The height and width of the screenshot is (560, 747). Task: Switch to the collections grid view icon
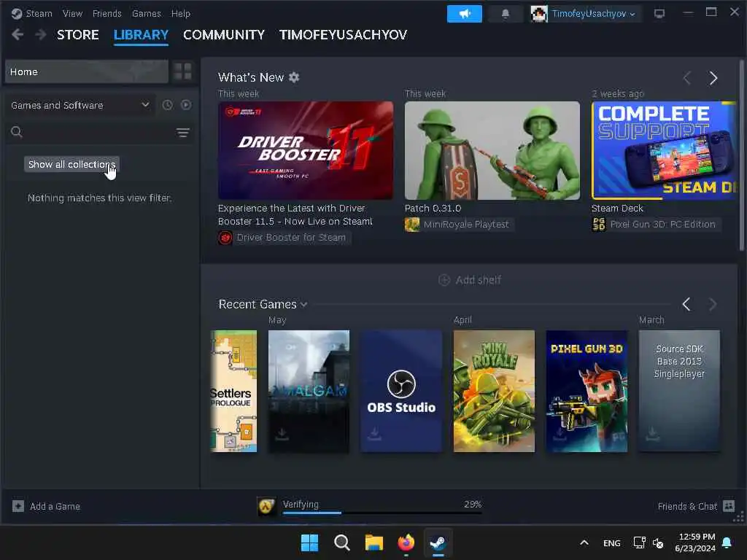coord(183,71)
